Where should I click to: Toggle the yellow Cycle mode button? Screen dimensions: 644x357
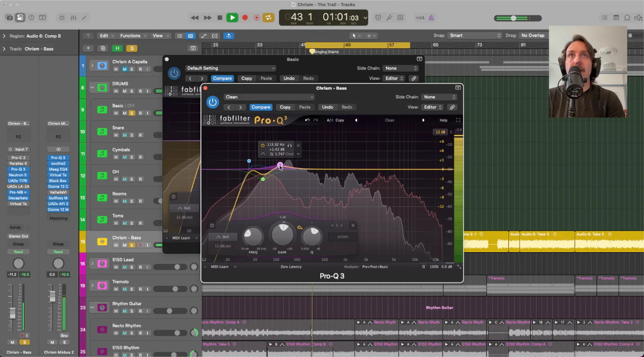[268, 18]
